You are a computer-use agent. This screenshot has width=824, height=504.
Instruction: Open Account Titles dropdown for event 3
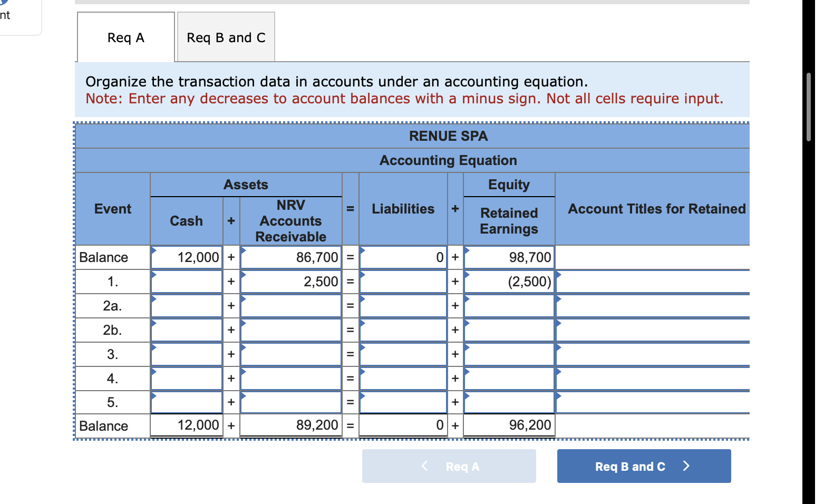click(653, 354)
